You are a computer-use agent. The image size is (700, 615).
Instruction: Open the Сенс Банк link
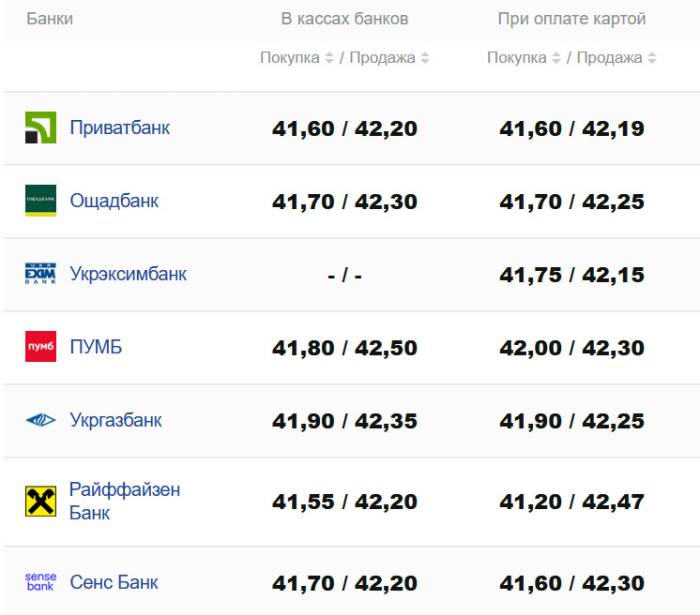(x=114, y=582)
